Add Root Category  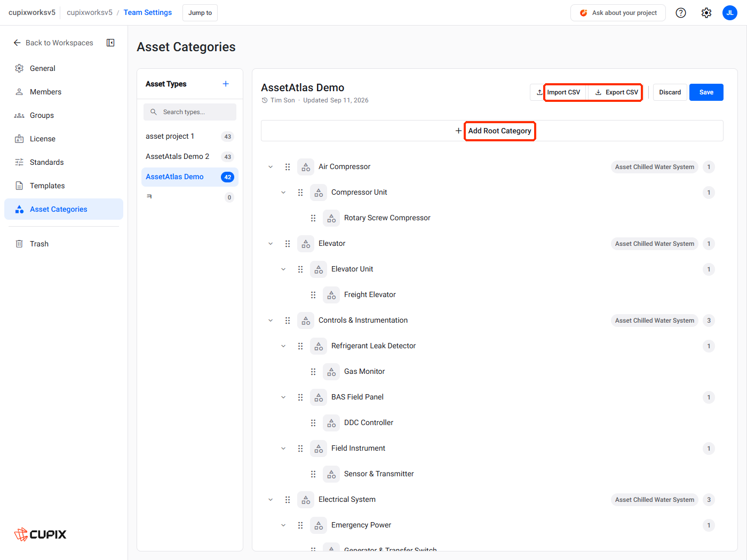pyautogui.click(x=492, y=131)
